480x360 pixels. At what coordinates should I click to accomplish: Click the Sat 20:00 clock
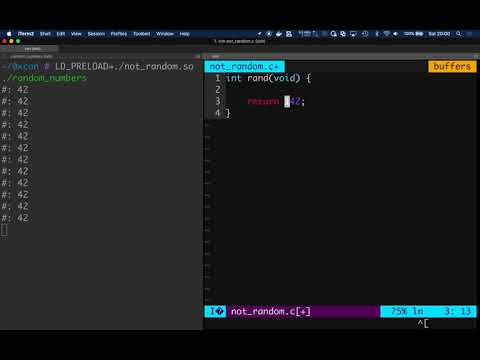pos(439,34)
